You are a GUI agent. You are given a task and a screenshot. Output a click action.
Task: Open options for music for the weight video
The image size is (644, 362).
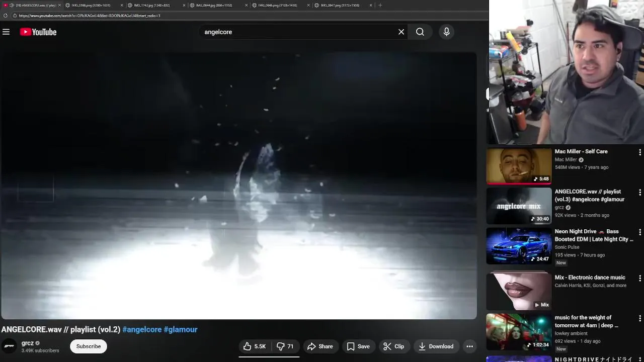click(639, 318)
